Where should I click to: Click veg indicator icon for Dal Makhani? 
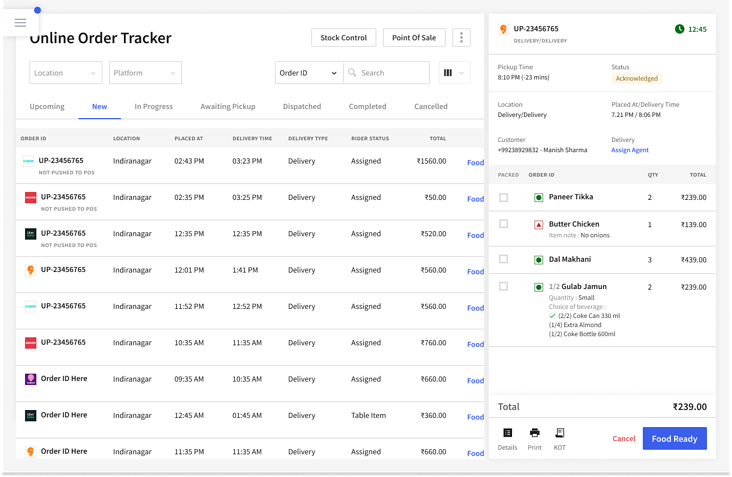[x=538, y=260]
